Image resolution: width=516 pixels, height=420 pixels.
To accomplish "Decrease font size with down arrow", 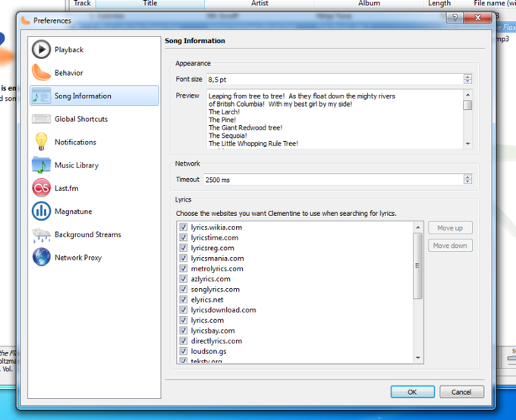I will click(467, 81).
